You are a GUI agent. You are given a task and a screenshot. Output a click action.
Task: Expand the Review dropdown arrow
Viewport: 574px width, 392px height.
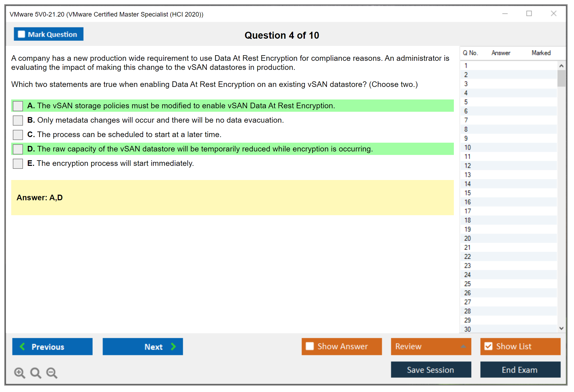click(x=463, y=346)
